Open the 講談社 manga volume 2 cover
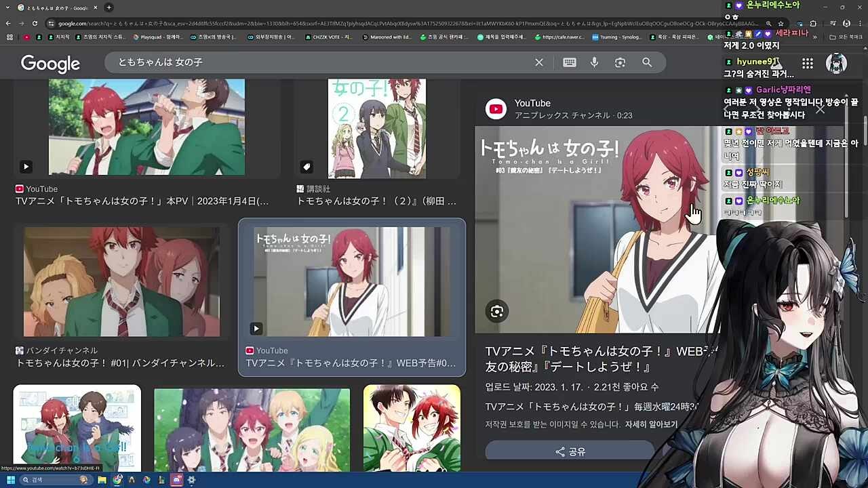Image resolution: width=868 pixels, height=488 pixels. click(x=377, y=128)
